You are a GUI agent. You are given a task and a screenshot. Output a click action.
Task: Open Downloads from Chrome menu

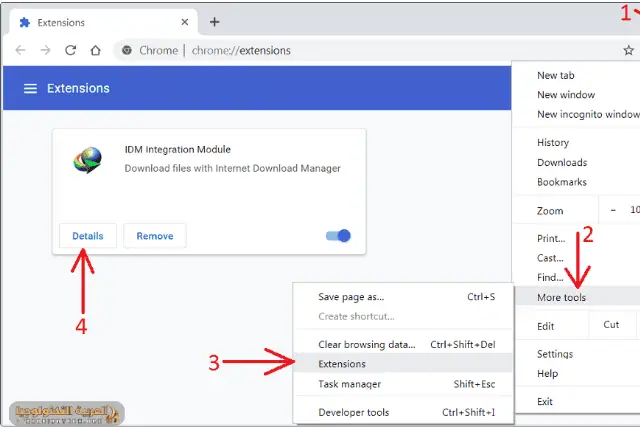point(562,162)
